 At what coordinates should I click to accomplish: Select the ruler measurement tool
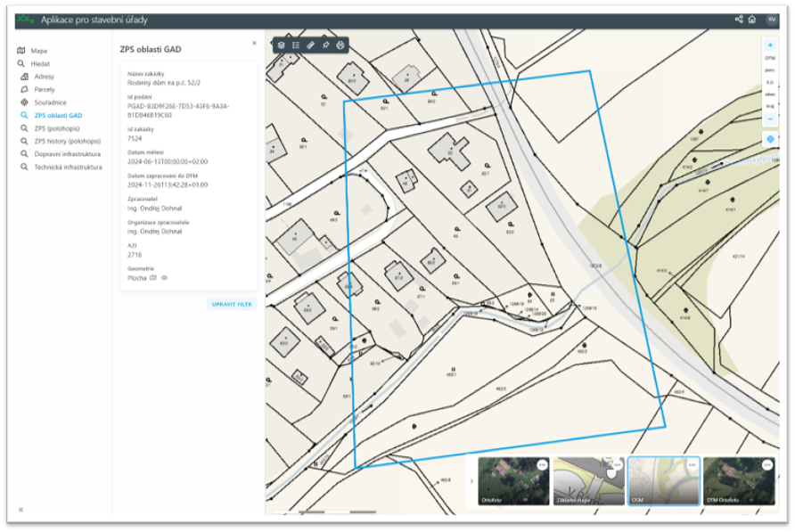coord(311,45)
